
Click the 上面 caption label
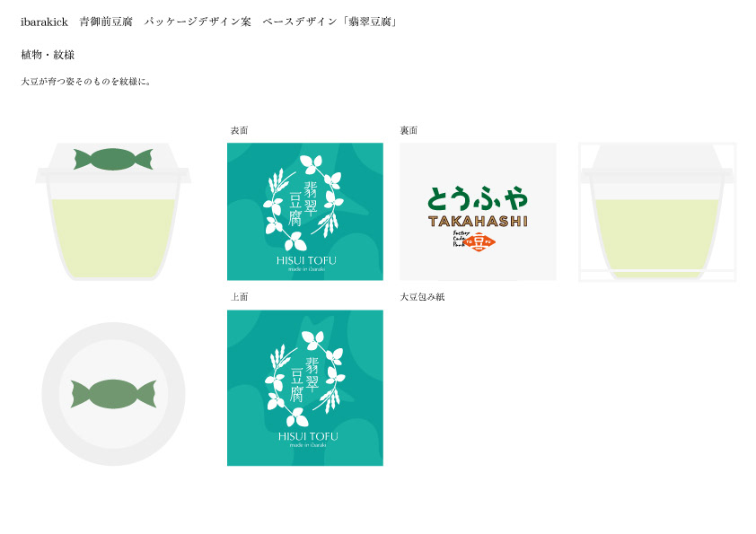239,297
